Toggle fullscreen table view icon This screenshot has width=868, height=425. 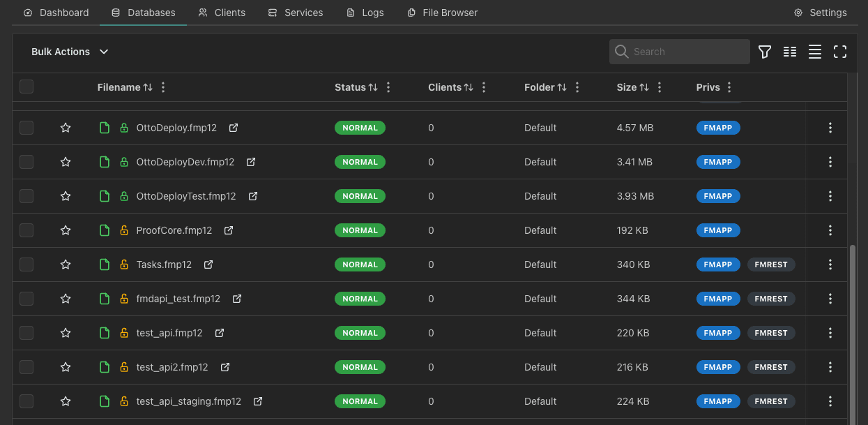[x=840, y=52]
